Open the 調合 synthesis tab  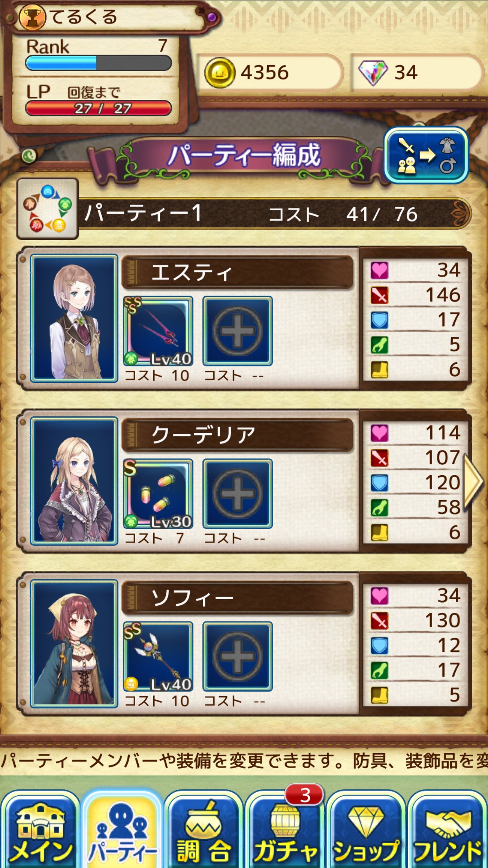[204, 829]
